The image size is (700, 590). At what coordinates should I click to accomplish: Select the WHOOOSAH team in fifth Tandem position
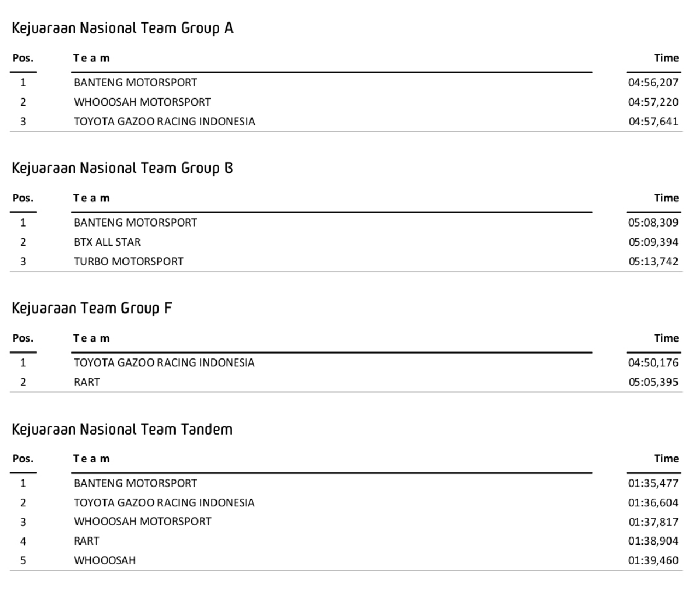(x=105, y=560)
